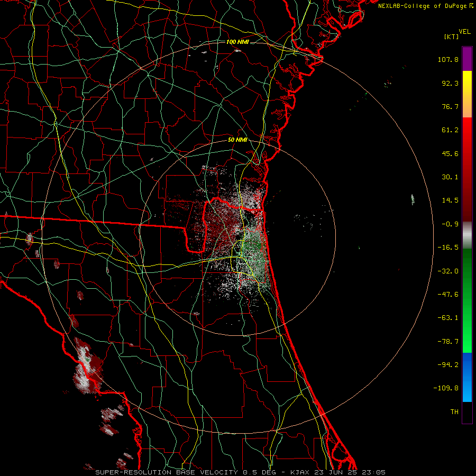Click the [KT] units label
476x476 pixels.
point(451,36)
